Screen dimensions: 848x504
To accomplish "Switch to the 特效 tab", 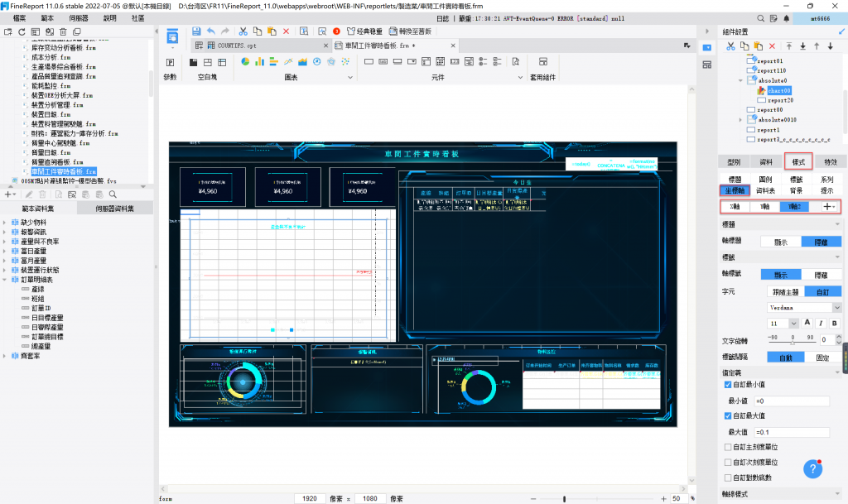I will coord(830,162).
